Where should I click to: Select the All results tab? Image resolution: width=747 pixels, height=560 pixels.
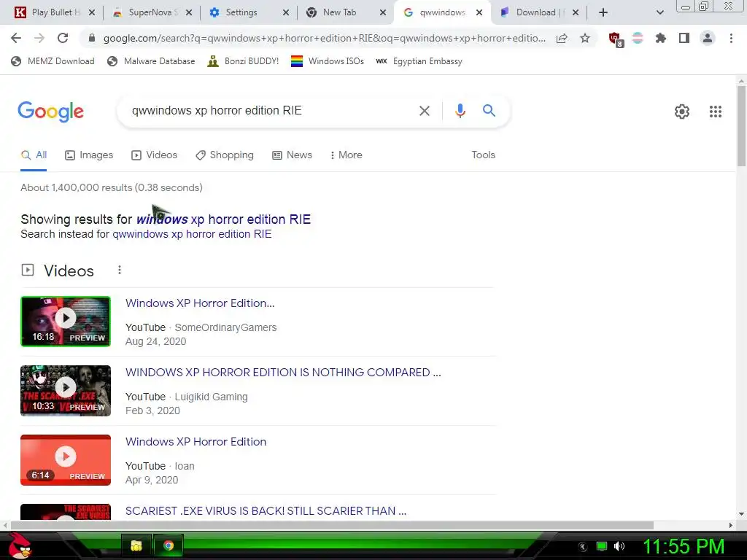(34, 155)
